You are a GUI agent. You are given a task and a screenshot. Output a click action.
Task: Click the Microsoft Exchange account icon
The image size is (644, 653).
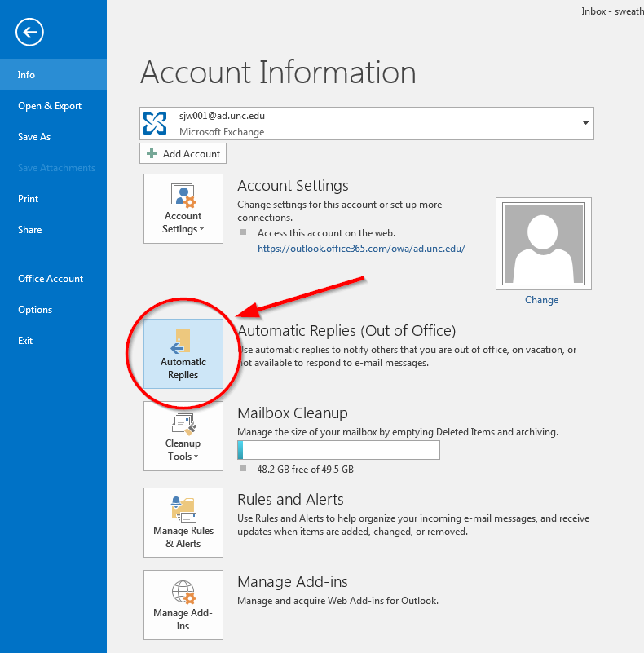pos(155,123)
